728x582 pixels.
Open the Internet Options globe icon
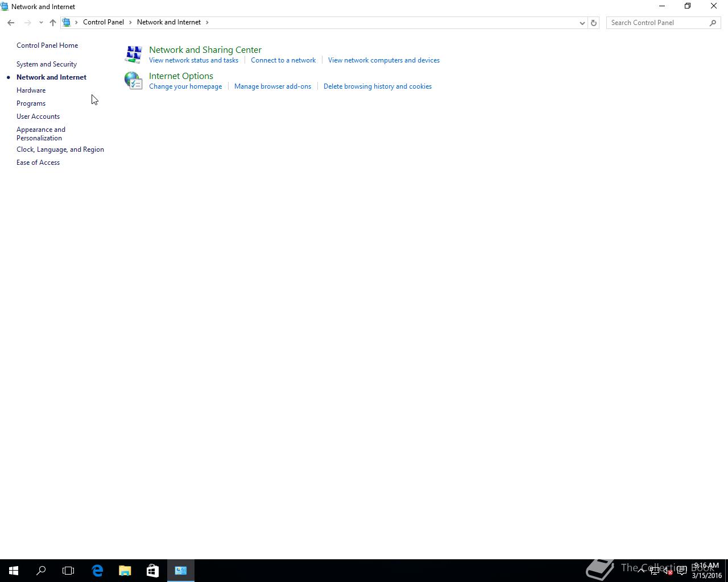134,81
